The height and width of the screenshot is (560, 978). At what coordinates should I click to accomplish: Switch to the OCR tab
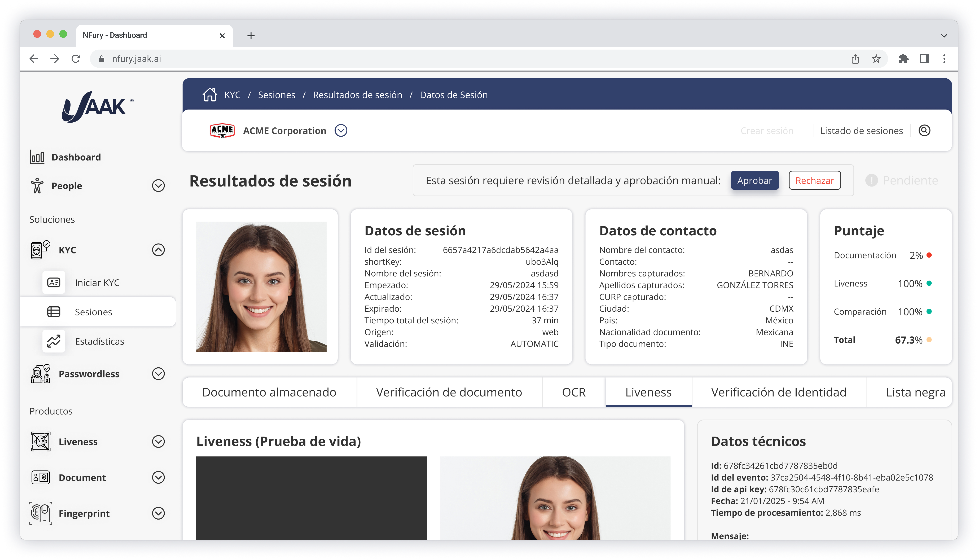coord(573,392)
